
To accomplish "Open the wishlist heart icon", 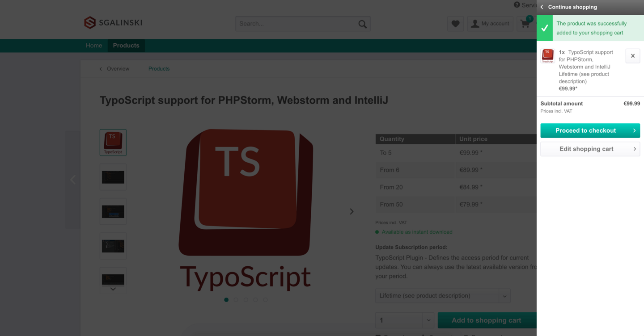I will pyautogui.click(x=455, y=24).
